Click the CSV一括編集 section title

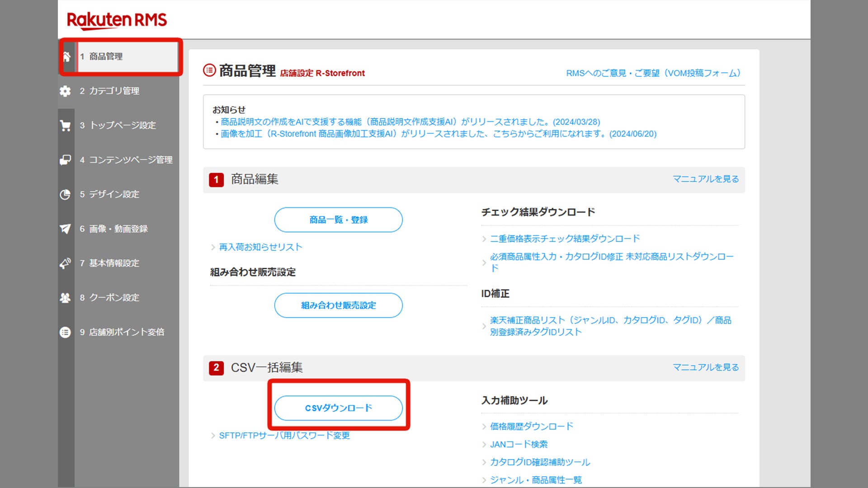[x=267, y=367]
